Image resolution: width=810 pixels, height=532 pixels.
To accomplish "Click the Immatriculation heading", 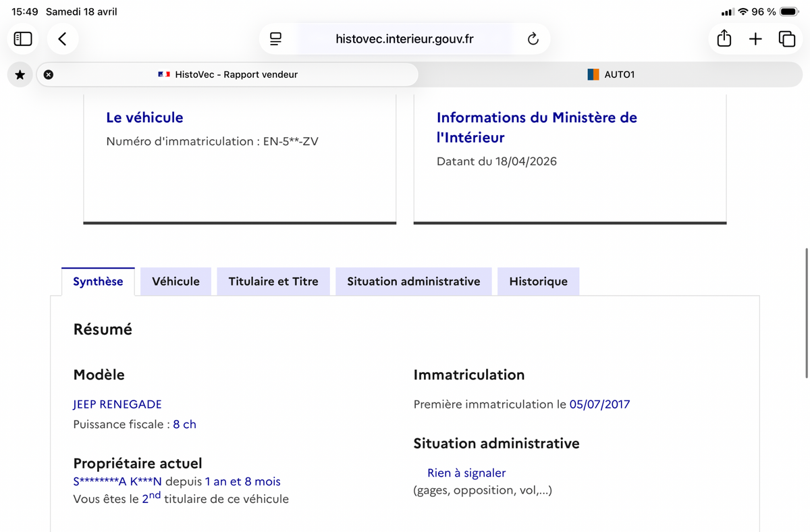I will [x=469, y=375].
